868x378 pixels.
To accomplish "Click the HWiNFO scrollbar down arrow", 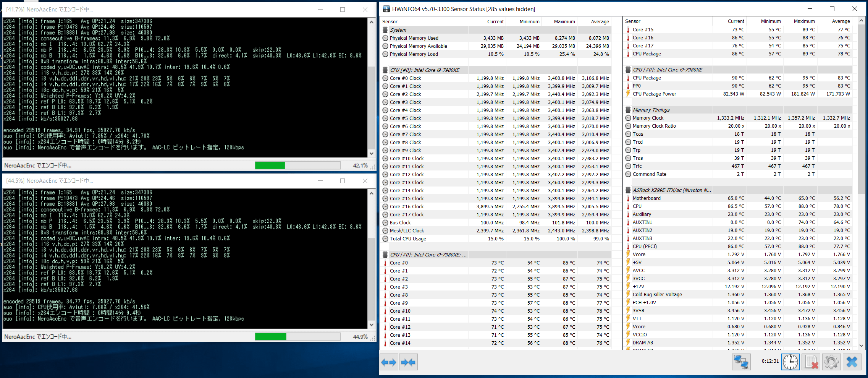I will point(861,345).
